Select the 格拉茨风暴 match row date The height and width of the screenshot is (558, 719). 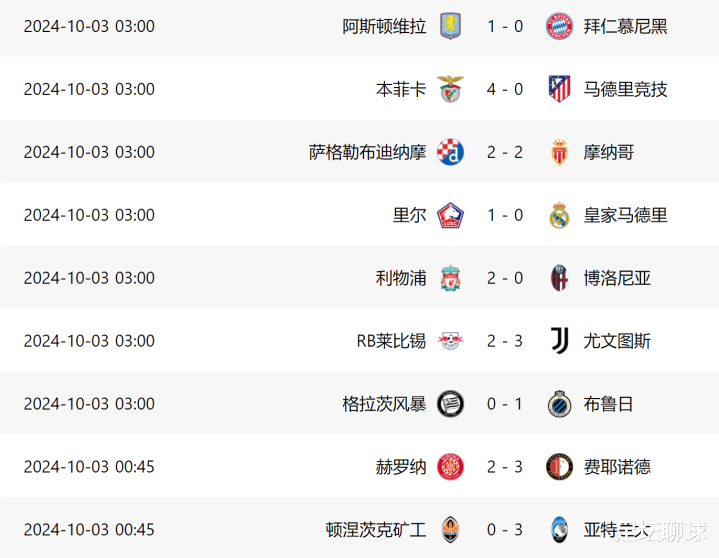coord(89,404)
